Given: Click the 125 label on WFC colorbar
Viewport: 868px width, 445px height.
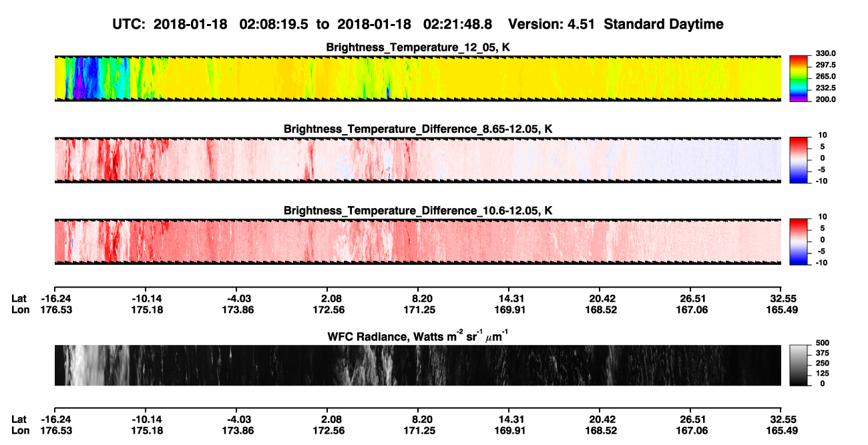Looking at the screenshot, I should pyautogui.click(x=823, y=373).
